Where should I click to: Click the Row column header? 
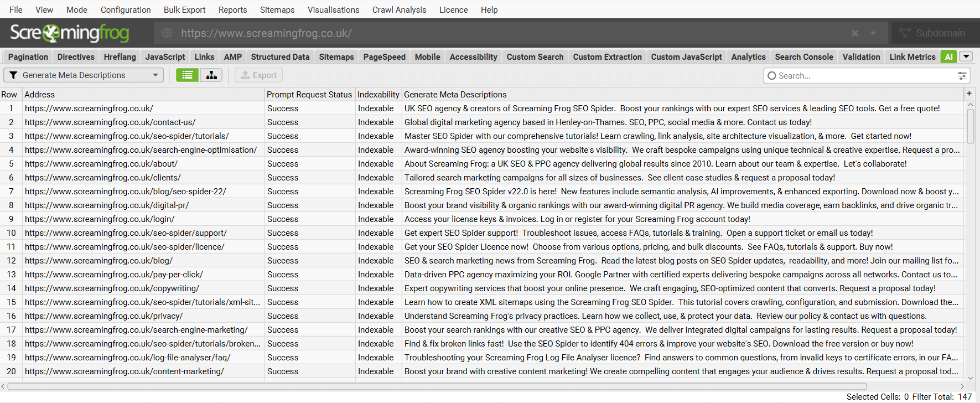click(10, 95)
